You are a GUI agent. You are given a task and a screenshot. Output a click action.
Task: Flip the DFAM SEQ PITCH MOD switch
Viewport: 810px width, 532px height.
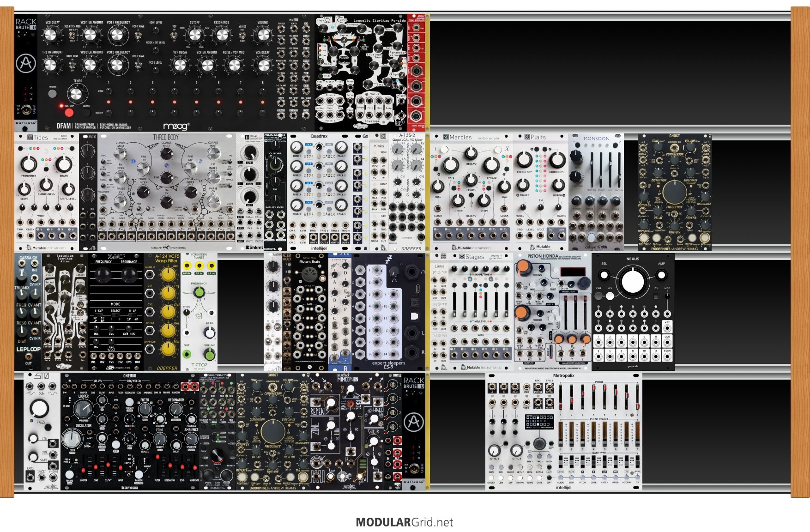[72, 35]
